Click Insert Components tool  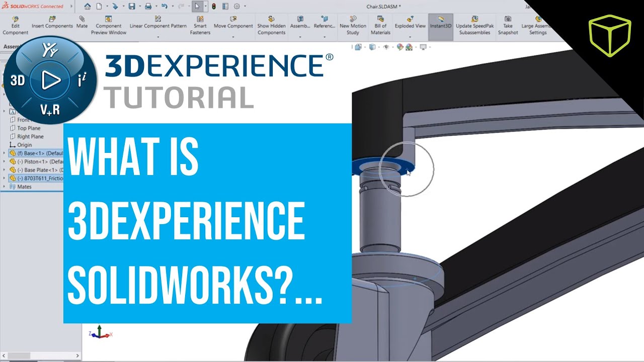[x=52, y=23]
